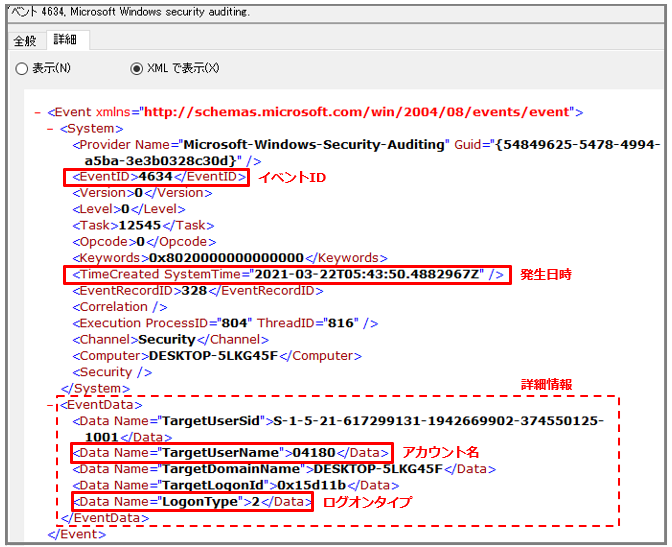Click the Keywords 0x8020000000000000 line
Viewport: 672px width, 547px height.
pyautogui.click(x=230, y=258)
